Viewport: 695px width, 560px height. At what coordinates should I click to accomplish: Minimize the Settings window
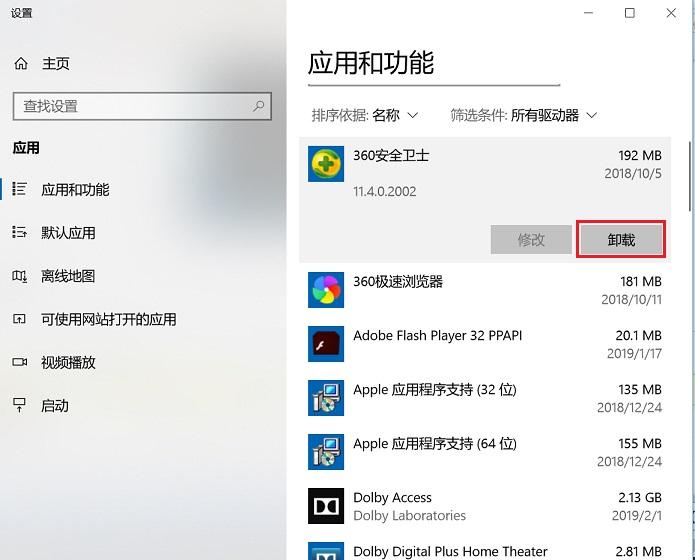tap(588, 13)
